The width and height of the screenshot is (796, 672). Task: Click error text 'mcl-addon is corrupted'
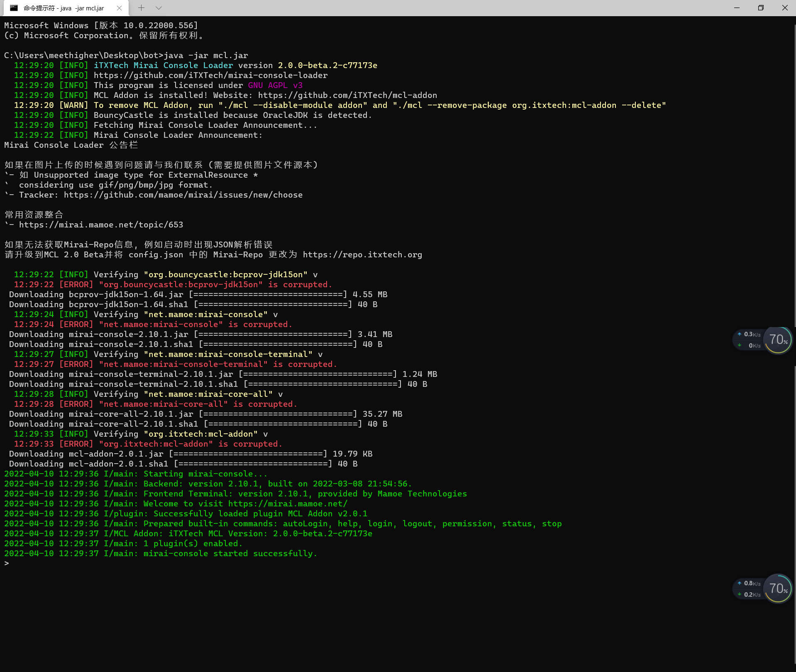click(x=190, y=444)
